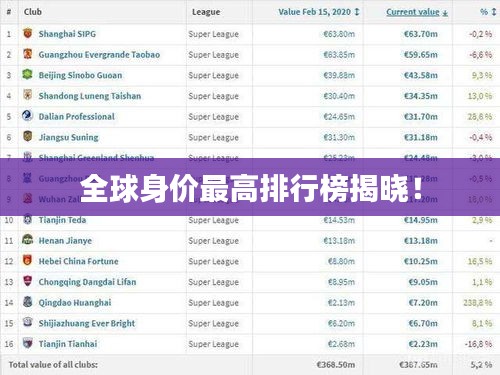The image size is (500, 375).
Task: Open the €14.95m current value
Action: click(421, 220)
